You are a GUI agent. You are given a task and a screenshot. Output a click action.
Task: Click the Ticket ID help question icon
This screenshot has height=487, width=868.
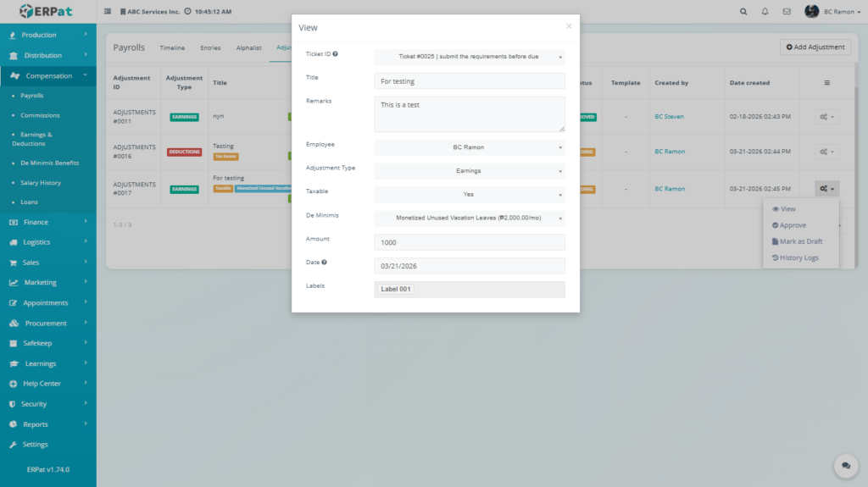click(336, 54)
